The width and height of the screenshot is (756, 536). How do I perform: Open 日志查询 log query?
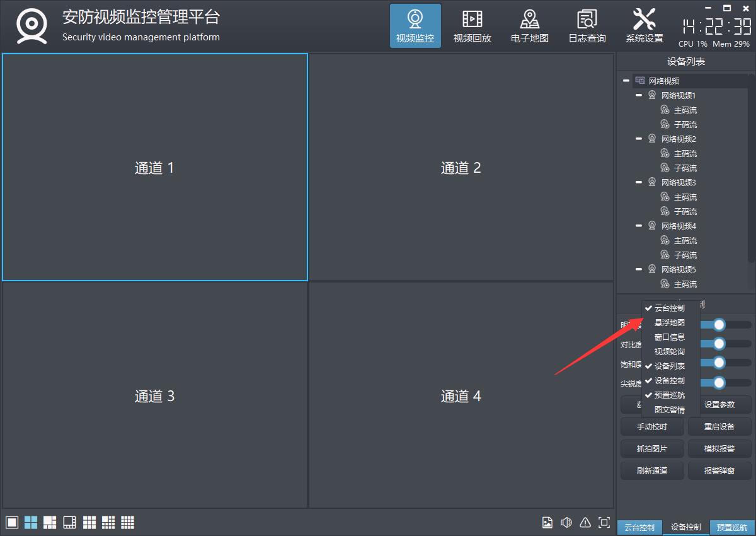587,26
